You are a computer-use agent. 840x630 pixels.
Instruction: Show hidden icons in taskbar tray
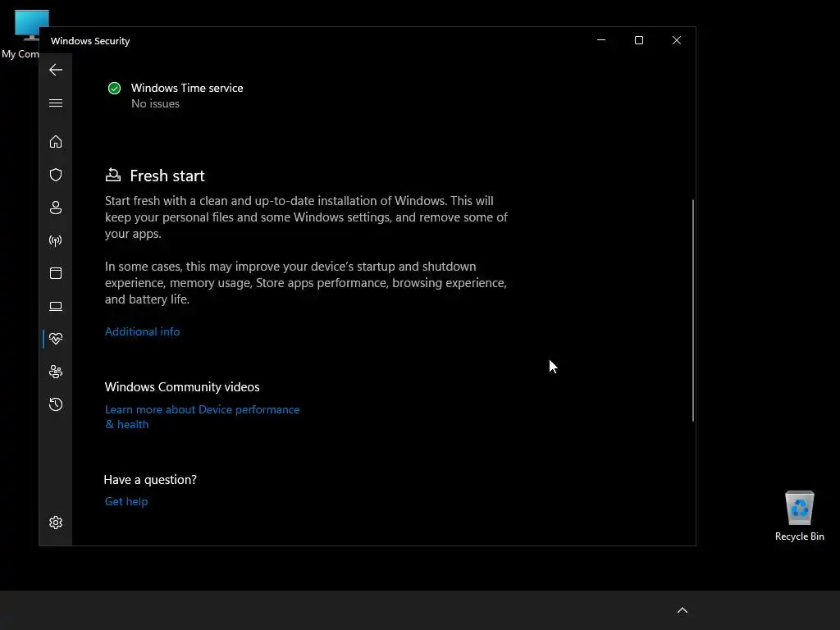point(682,610)
